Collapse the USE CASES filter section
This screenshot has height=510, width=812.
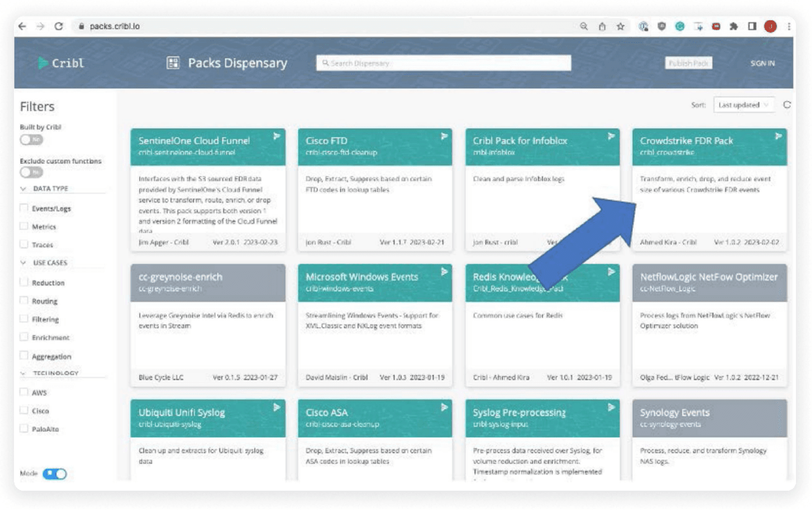coord(23,263)
